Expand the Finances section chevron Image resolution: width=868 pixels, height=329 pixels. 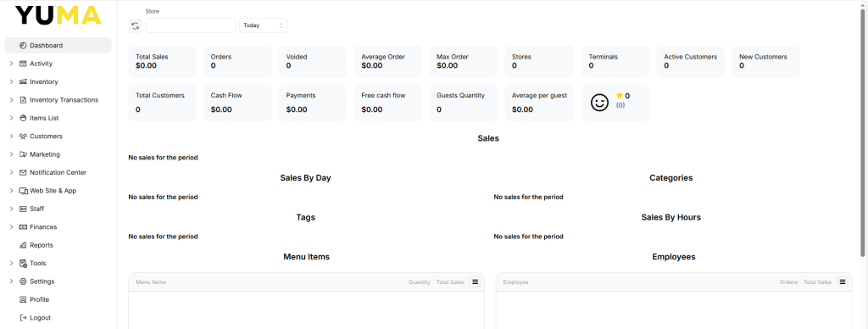[12, 227]
